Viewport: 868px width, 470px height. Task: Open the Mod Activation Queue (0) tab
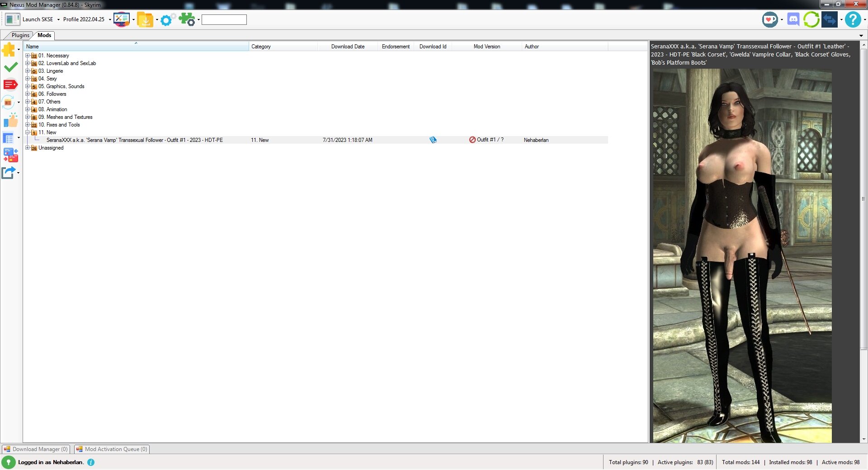pyautogui.click(x=112, y=449)
